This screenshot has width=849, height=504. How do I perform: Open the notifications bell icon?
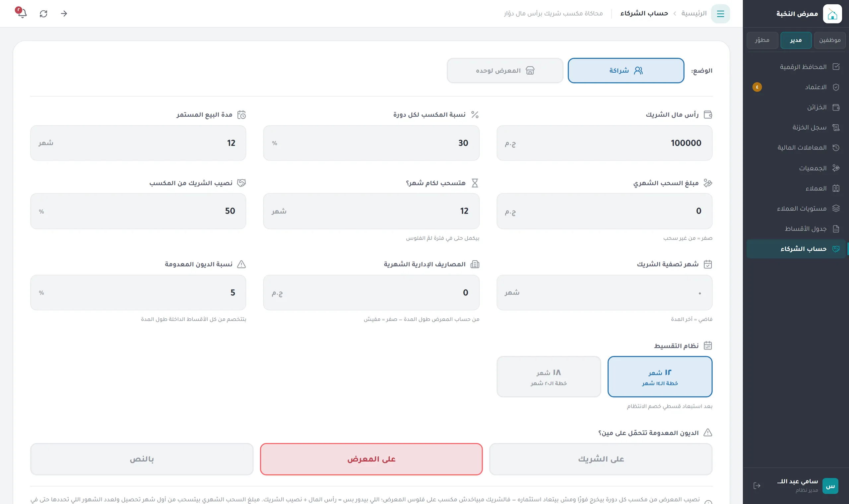pos(22,14)
